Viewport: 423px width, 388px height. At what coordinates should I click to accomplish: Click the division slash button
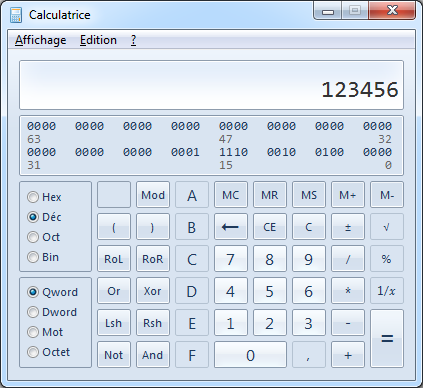[x=348, y=259]
